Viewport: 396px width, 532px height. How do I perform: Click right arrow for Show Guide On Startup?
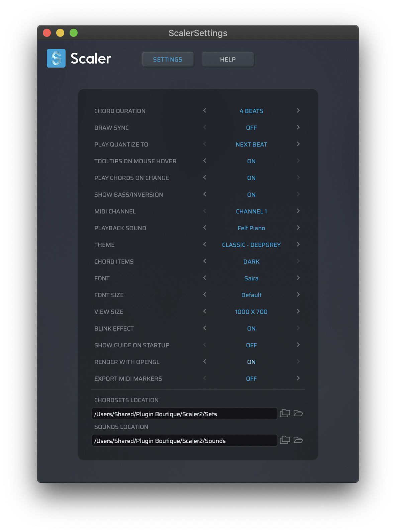tap(298, 345)
